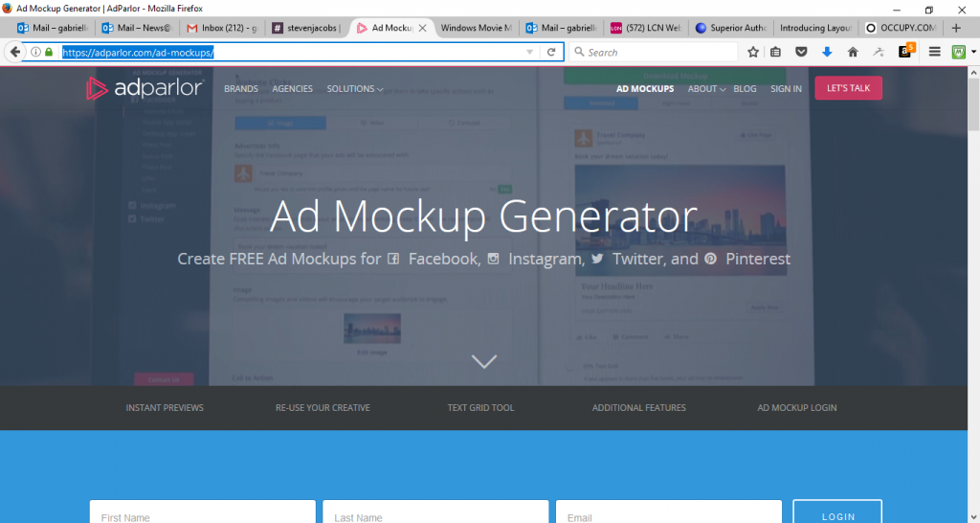Screen dimensions: 980x523
Task: Expand the Solutions dropdown menu
Action: [x=354, y=89]
